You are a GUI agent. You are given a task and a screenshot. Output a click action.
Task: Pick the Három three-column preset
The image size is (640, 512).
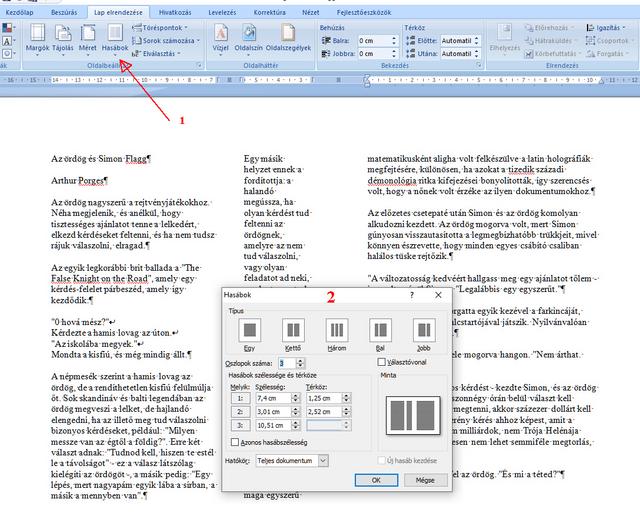337,328
